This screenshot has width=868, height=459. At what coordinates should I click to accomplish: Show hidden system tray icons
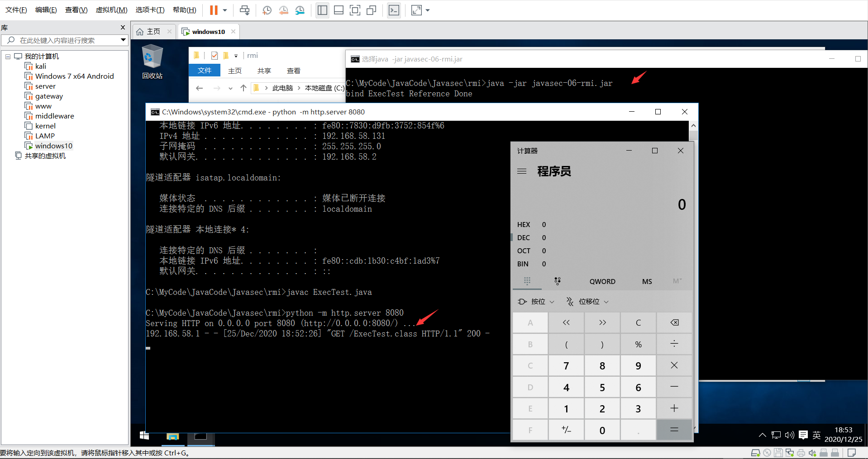[x=763, y=435]
